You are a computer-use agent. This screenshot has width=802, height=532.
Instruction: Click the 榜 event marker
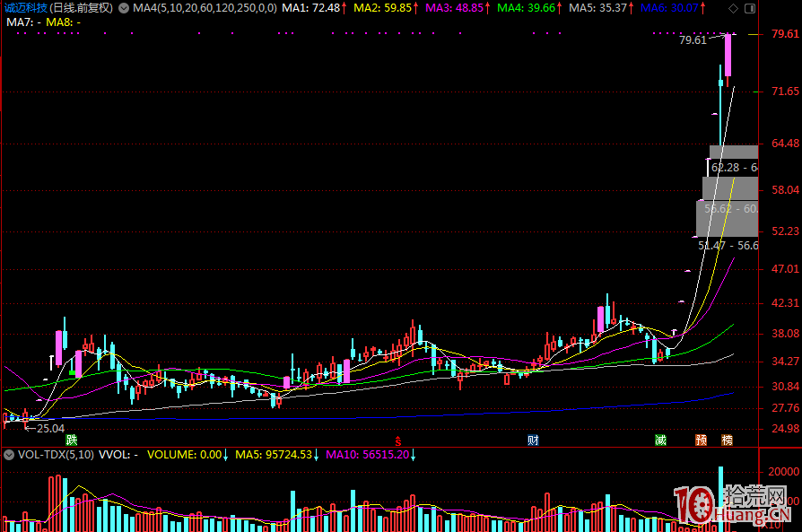pyautogui.click(x=727, y=440)
